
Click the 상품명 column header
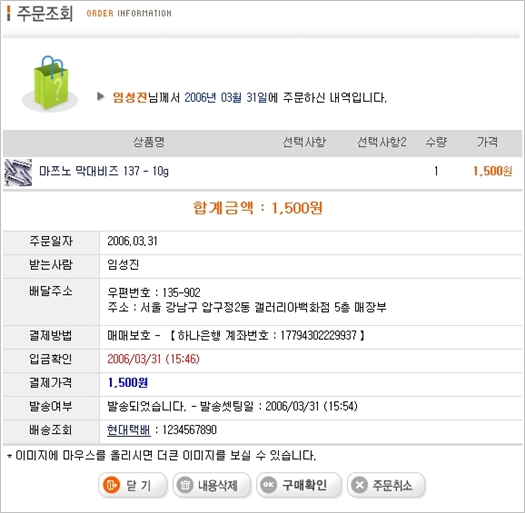pyautogui.click(x=149, y=142)
